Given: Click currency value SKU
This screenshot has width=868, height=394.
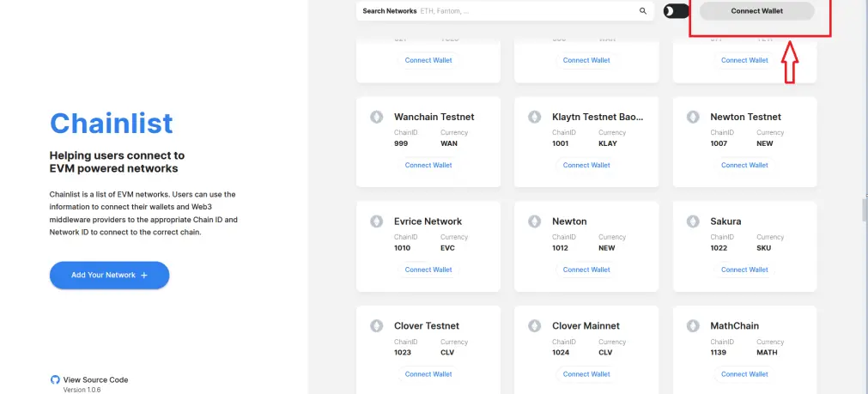Looking at the screenshot, I should coord(764,248).
